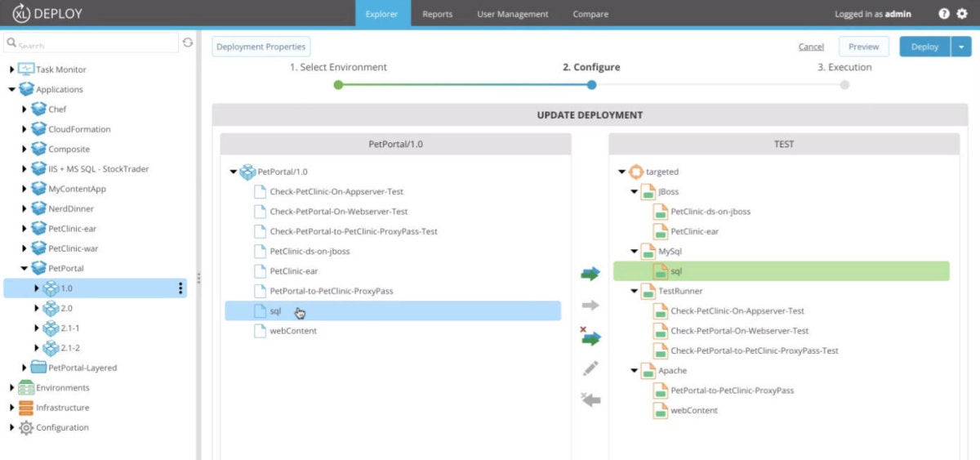Click the remove-and-map arrow with red x
The width and height of the screenshot is (980, 460).
(x=590, y=336)
